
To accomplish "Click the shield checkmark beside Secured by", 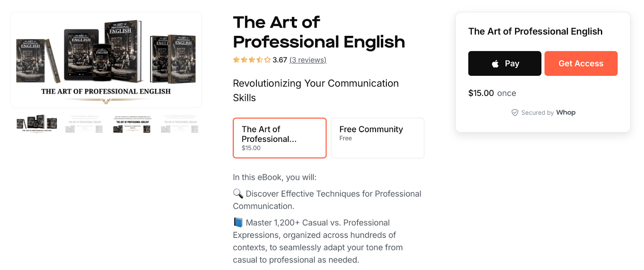I will tap(515, 112).
